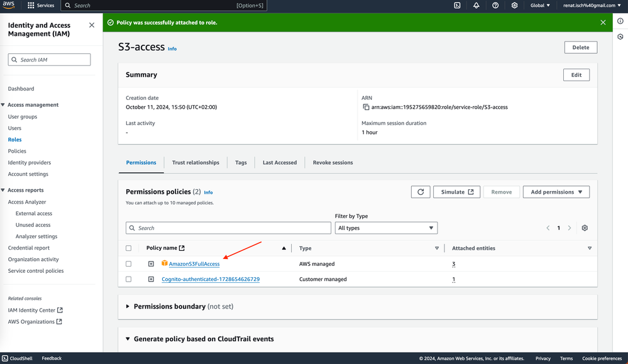
Task: Open AWS Organizations related console
Action: [x=35, y=321]
